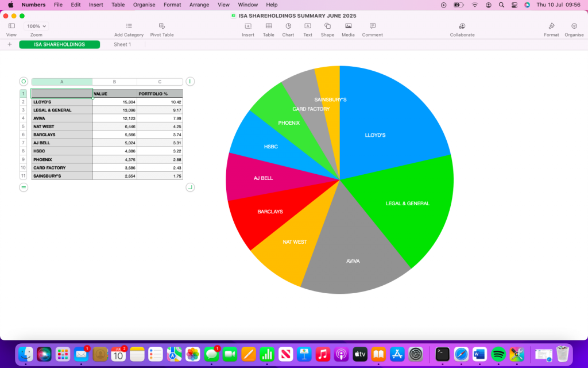Switch to the Sheet 1 tab
588x368 pixels.
tap(122, 44)
